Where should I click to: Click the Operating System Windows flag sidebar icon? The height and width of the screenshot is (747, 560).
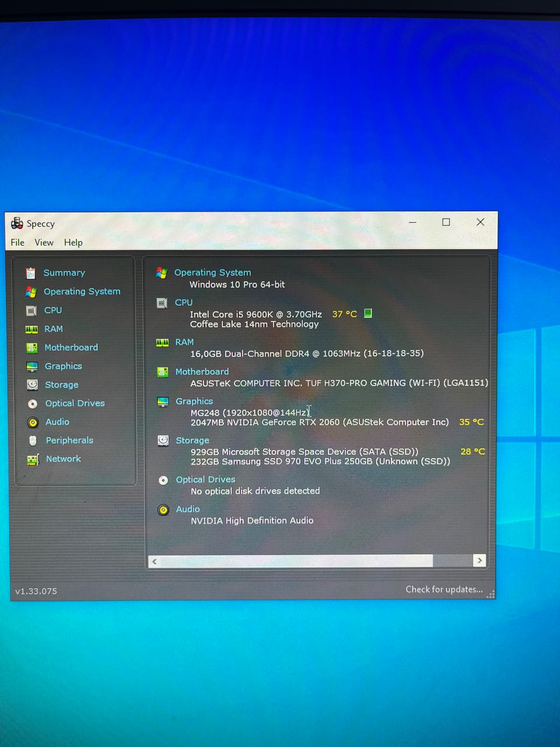coord(31,291)
